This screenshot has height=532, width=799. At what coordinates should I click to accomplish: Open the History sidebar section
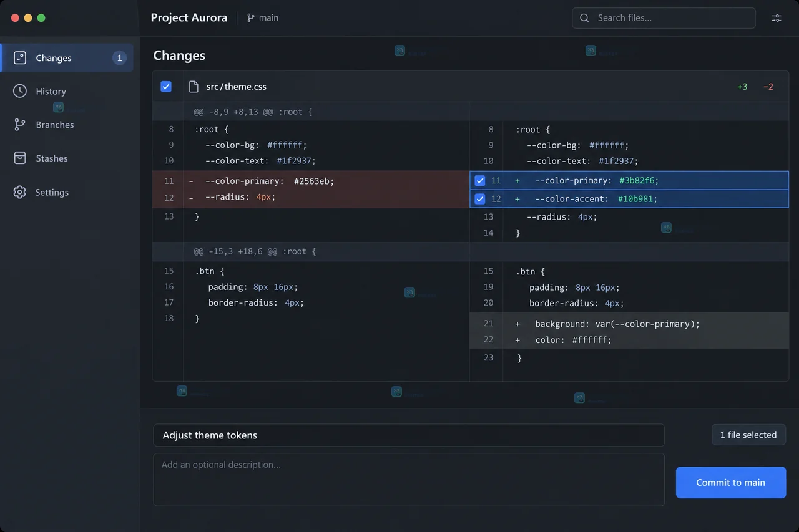point(67,91)
